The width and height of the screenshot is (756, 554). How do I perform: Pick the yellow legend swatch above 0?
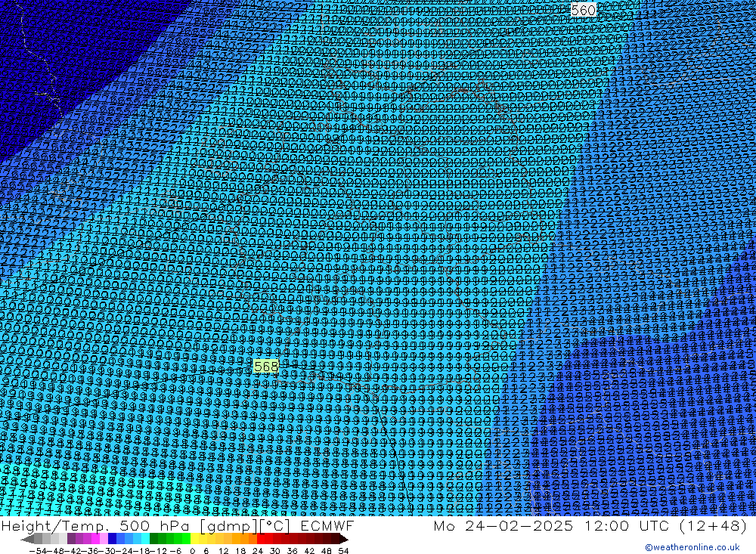pos(195,539)
